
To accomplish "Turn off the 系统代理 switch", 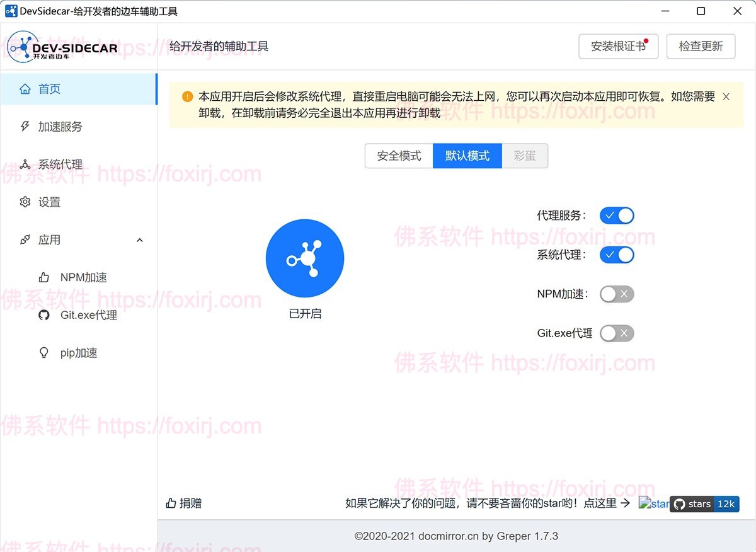I will pyautogui.click(x=616, y=255).
